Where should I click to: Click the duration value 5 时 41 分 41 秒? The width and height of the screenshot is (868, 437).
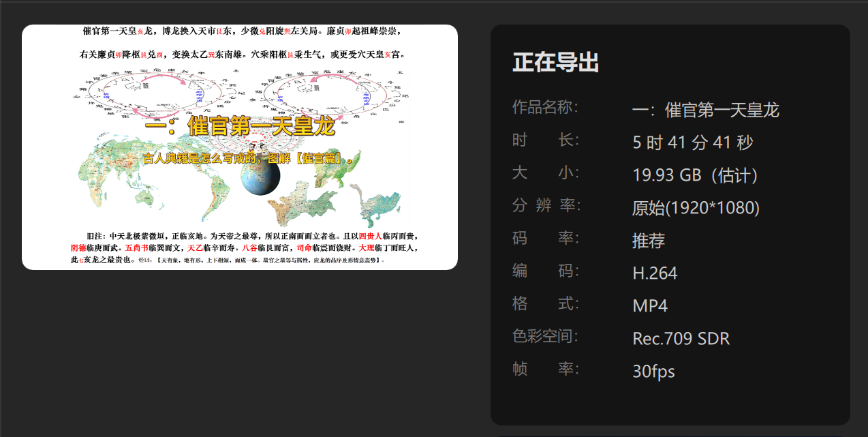[693, 142]
